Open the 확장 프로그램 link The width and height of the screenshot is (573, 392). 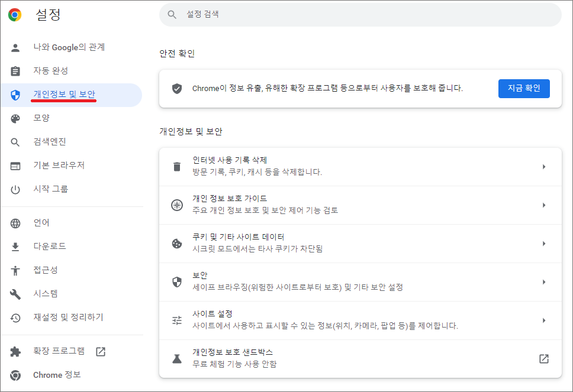(71, 352)
